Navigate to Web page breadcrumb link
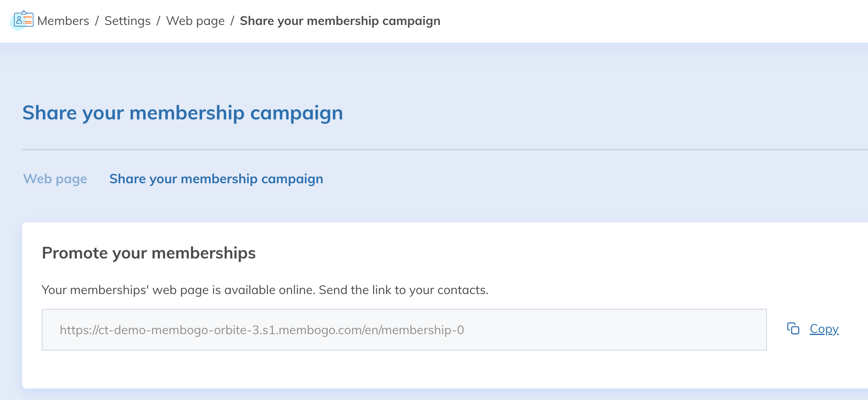 195,21
